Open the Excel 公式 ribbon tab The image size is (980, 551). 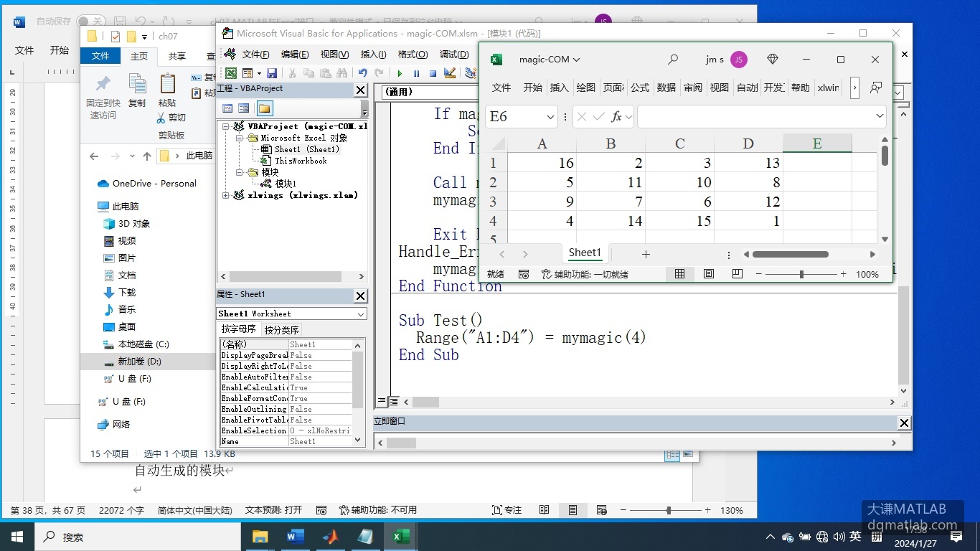pyautogui.click(x=640, y=88)
